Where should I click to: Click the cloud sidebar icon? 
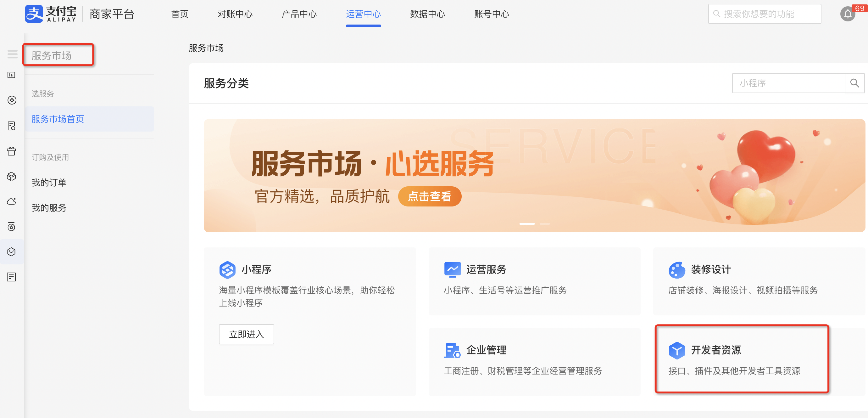pos(11,201)
